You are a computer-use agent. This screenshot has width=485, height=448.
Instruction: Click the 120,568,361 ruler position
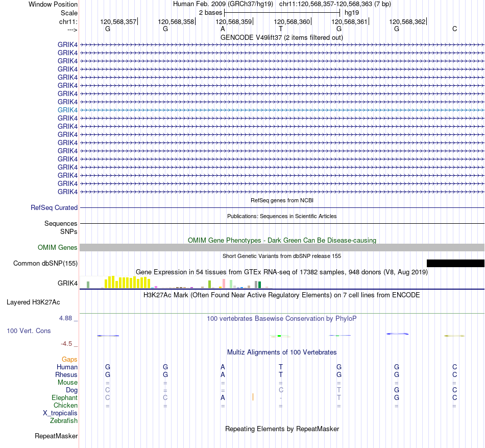point(350,21)
